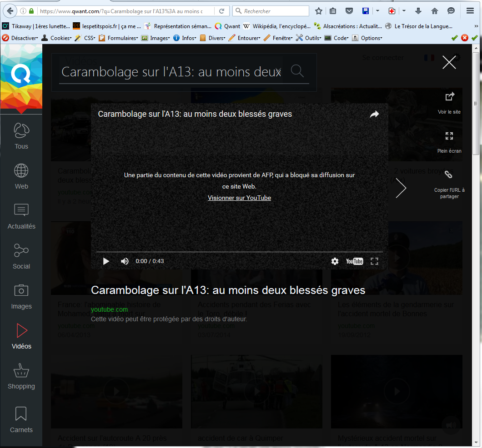The width and height of the screenshot is (482, 448).
Task: Select the Vidéos category in sidebar
Action: tap(21, 337)
